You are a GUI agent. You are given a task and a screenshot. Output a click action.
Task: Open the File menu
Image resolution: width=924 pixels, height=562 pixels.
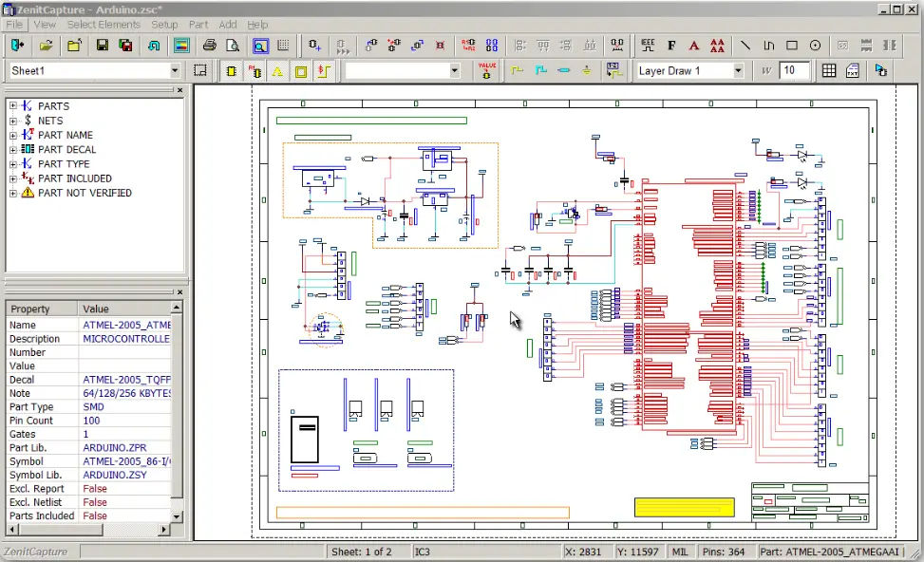pyautogui.click(x=14, y=24)
